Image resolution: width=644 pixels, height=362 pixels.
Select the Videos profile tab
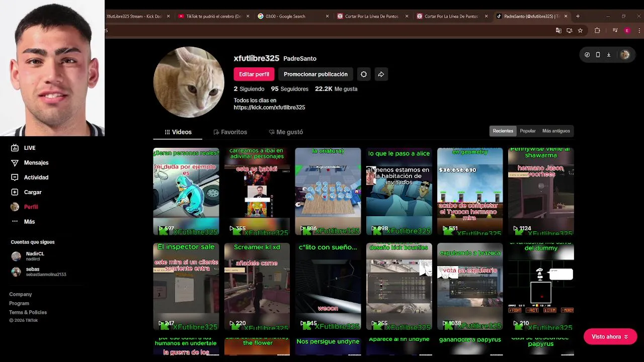click(x=178, y=132)
